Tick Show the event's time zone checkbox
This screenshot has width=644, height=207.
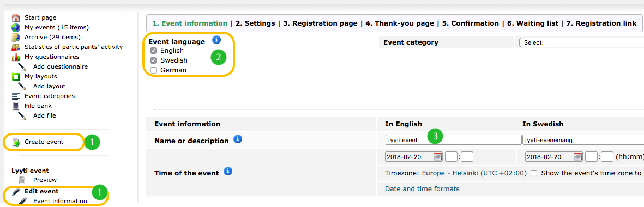click(533, 173)
